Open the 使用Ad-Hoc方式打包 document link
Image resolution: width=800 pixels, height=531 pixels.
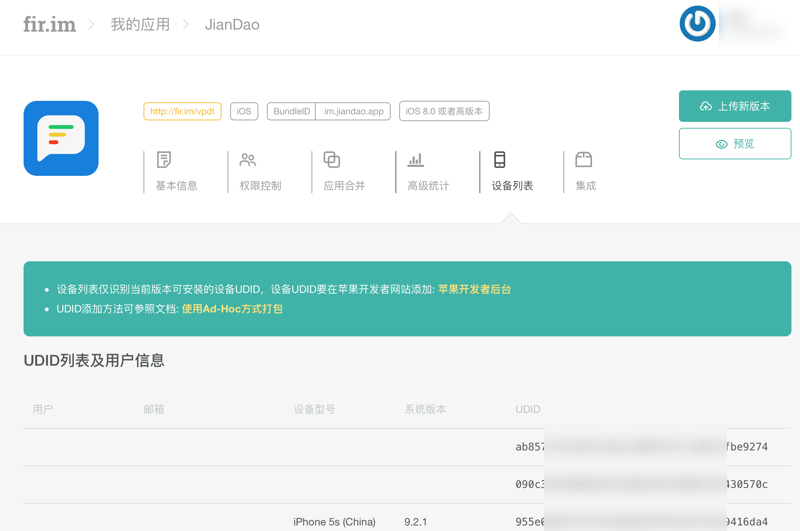pyautogui.click(x=232, y=309)
